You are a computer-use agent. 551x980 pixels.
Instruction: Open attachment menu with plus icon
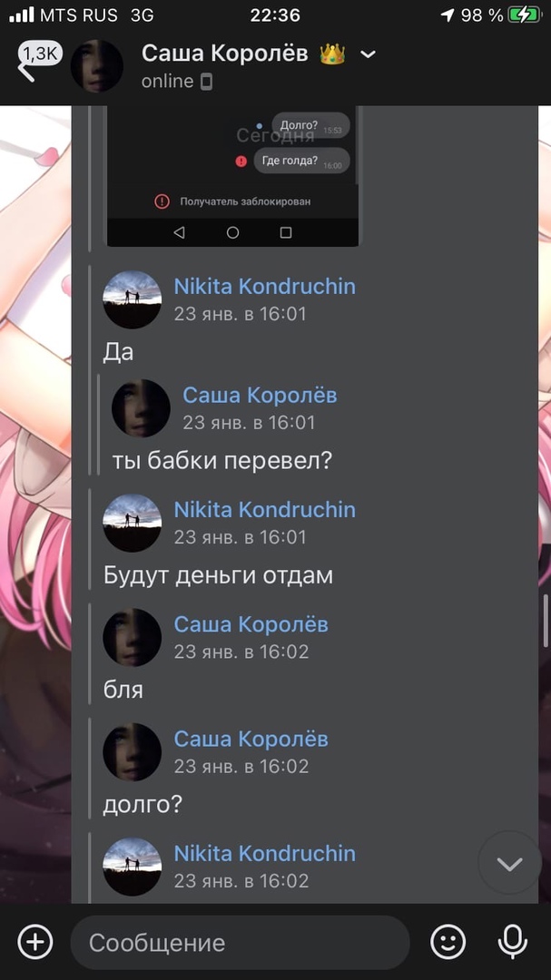(x=35, y=941)
